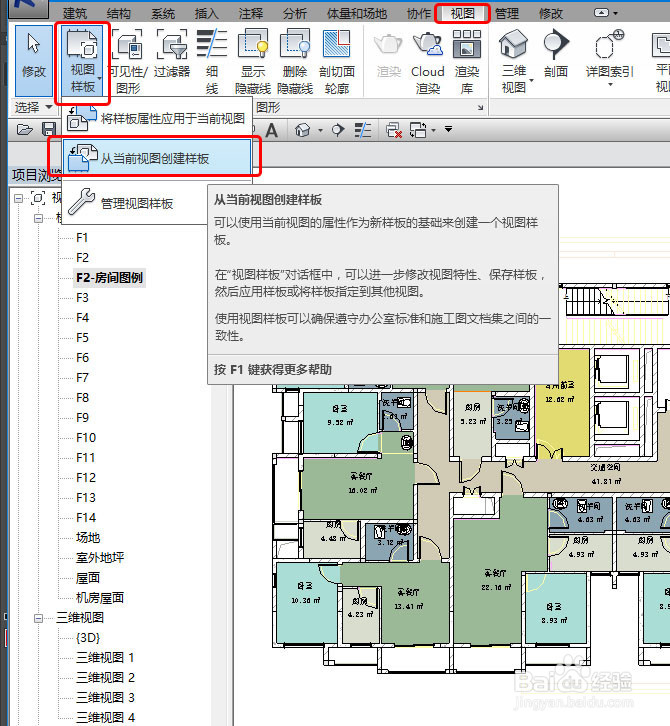Select F7 floor plan in project browser

(82, 378)
